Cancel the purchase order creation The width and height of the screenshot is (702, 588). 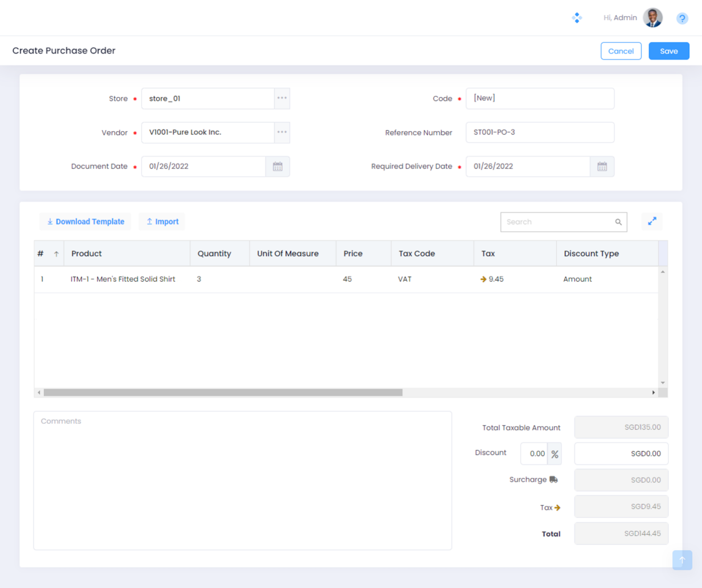point(621,51)
